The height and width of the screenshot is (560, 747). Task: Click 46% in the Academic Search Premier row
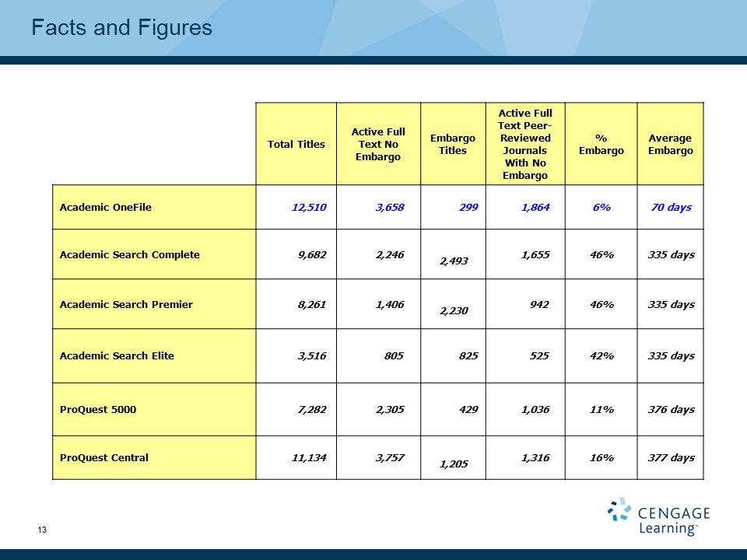point(601,304)
